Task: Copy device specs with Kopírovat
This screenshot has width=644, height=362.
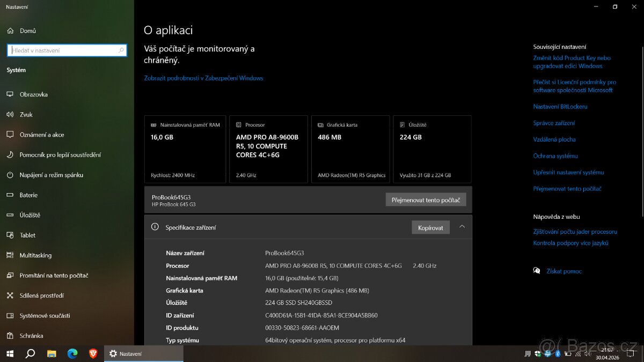Action: click(x=430, y=227)
